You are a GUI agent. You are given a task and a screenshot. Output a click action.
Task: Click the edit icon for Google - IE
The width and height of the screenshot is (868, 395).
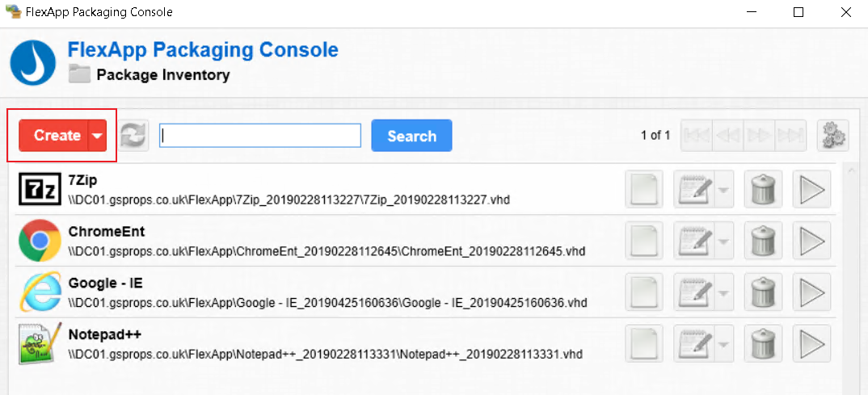tap(692, 292)
